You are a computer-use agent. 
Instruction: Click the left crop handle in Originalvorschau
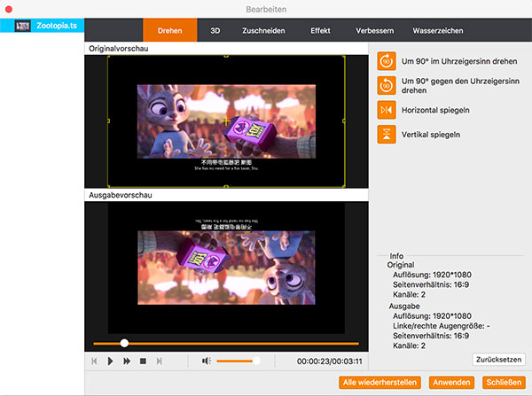point(108,121)
